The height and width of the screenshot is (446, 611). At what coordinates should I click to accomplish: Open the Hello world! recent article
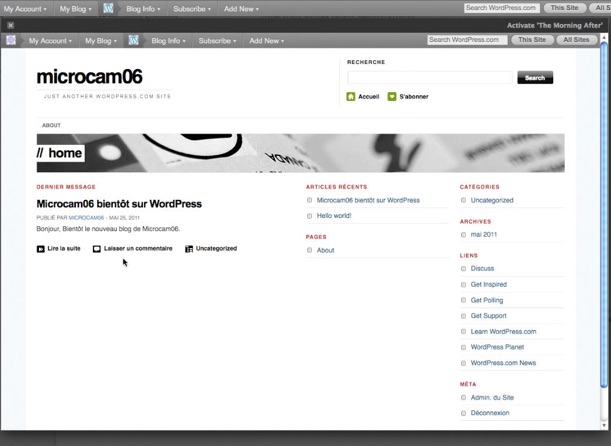334,215
